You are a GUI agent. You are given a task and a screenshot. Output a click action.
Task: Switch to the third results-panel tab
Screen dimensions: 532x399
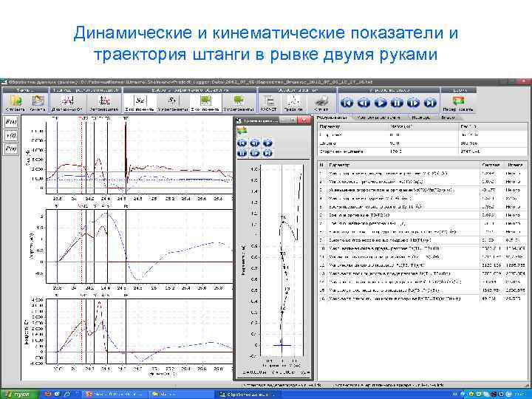click(420, 117)
